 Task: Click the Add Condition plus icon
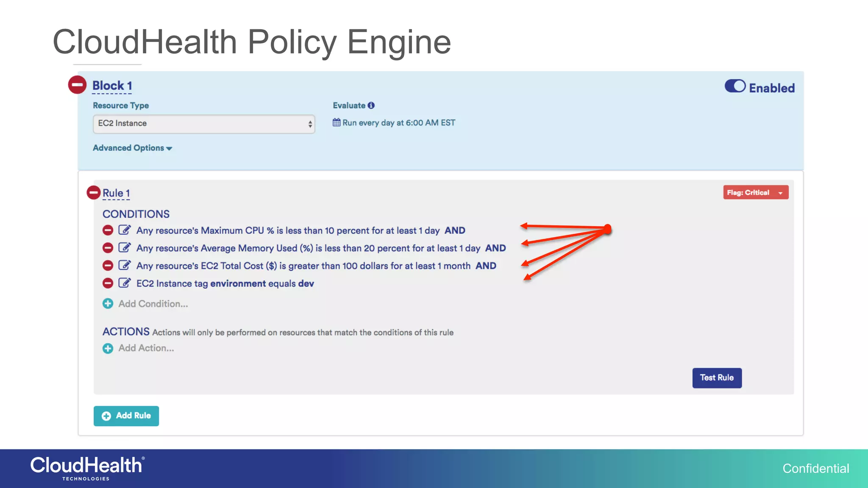[108, 304]
